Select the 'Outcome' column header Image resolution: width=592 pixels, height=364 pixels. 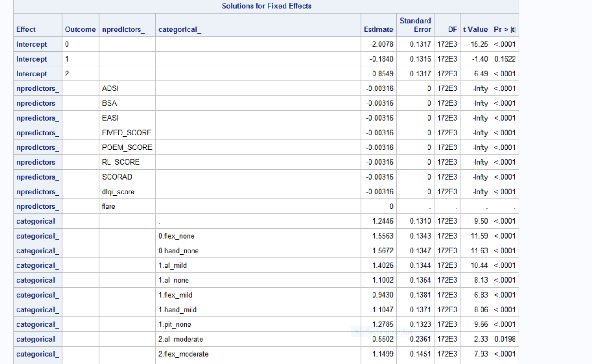80,30
